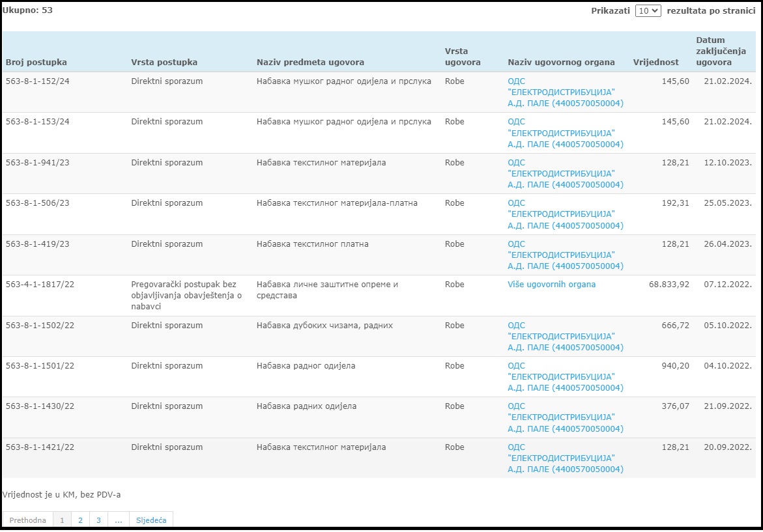The image size is (763, 532).
Task: Click the Prethodna pagination button
Action: 28,520
